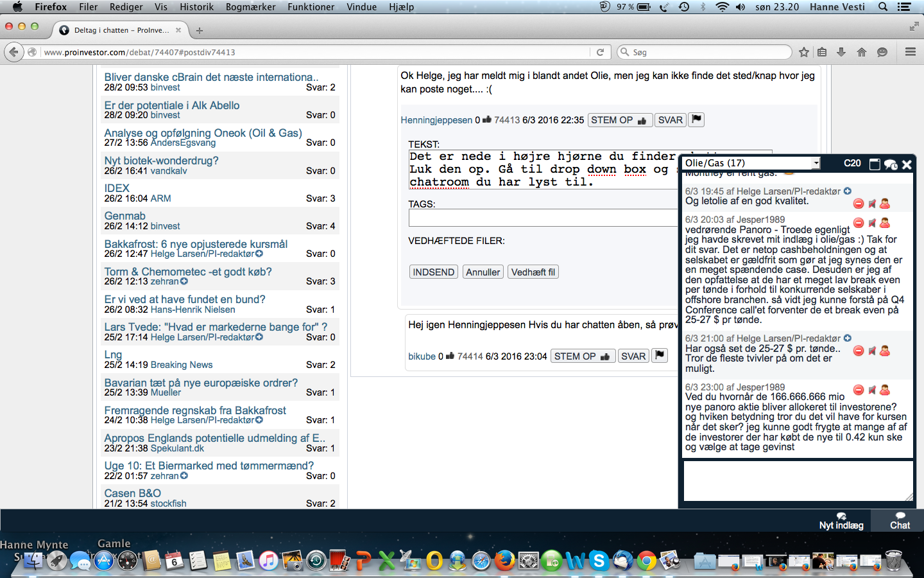Open chat history icon in chat header
The height and width of the screenshot is (578, 924).
tap(891, 164)
